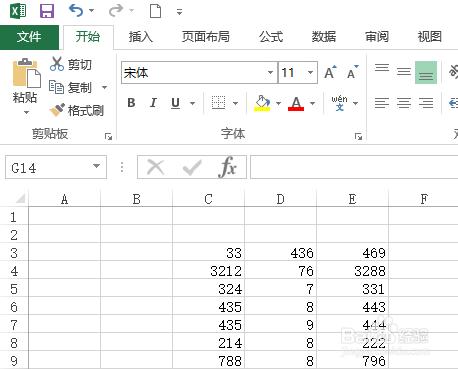
Task: Click the wén phonetic guide icon
Action: point(339,103)
